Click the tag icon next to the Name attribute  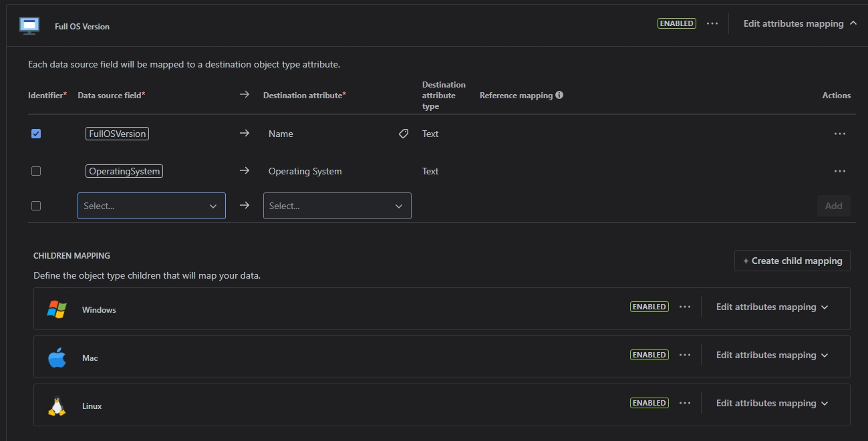(403, 134)
